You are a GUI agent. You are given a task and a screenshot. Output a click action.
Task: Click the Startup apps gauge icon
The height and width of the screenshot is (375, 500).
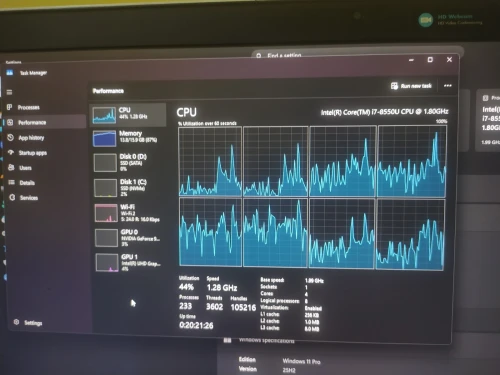[11, 152]
